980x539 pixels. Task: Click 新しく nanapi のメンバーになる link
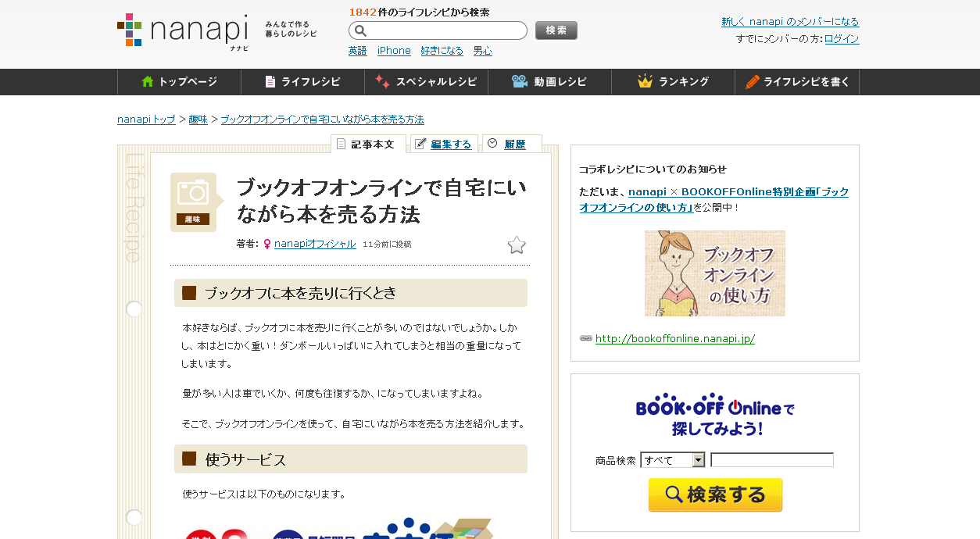[790, 22]
